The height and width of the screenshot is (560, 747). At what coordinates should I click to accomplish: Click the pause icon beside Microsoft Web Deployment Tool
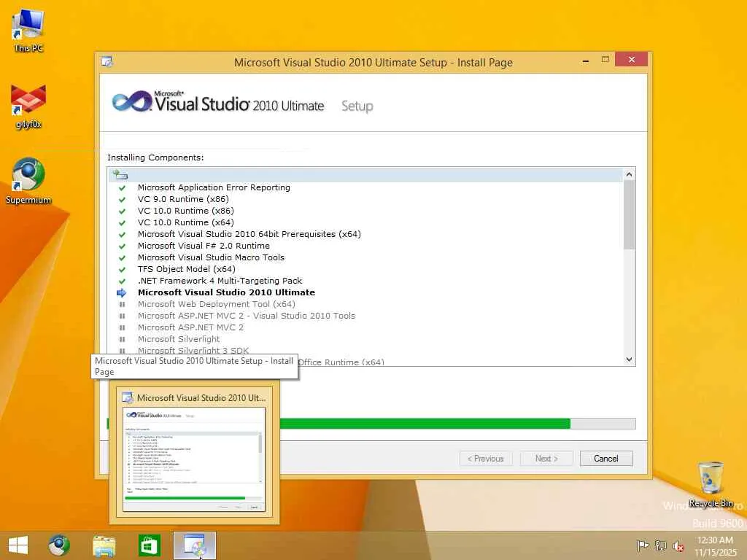pyautogui.click(x=122, y=304)
